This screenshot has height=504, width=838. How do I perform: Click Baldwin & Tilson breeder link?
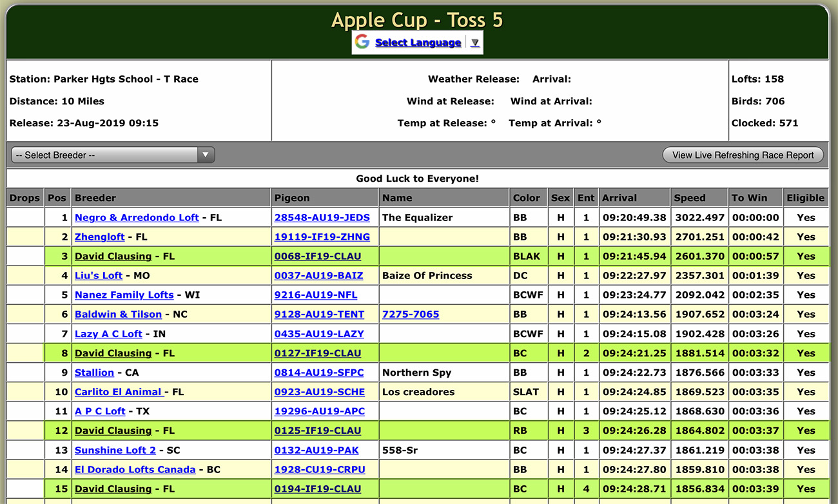[x=118, y=314]
